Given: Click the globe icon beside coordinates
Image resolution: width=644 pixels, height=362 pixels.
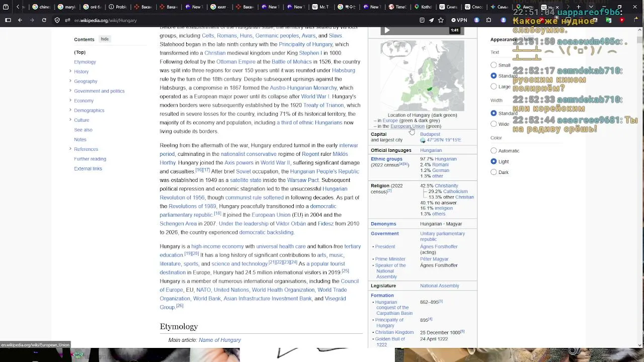Looking at the screenshot, I should [423, 140].
